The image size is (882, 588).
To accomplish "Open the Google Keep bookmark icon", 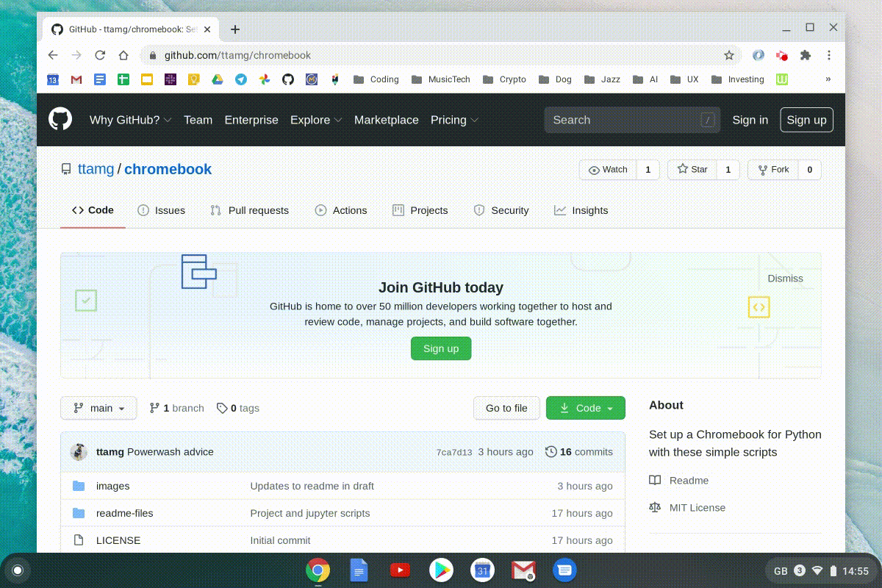I will (194, 79).
